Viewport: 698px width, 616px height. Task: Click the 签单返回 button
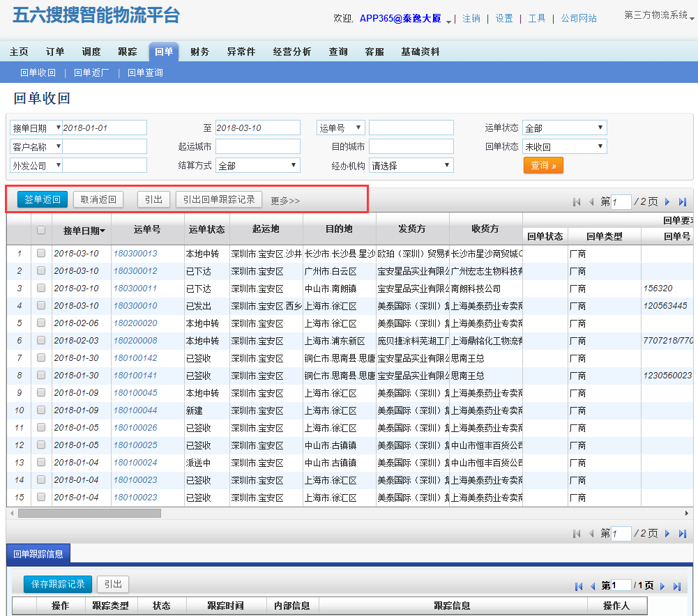pyautogui.click(x=43, y=200)
